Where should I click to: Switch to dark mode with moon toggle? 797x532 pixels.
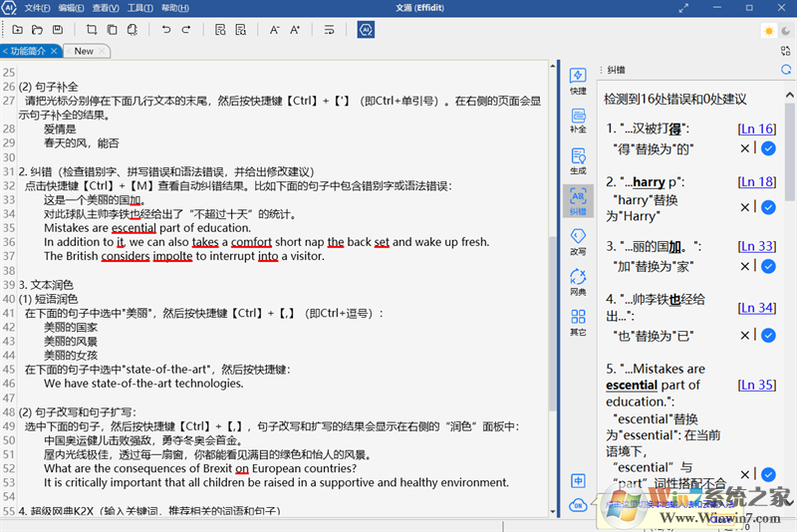pos(785,31)
